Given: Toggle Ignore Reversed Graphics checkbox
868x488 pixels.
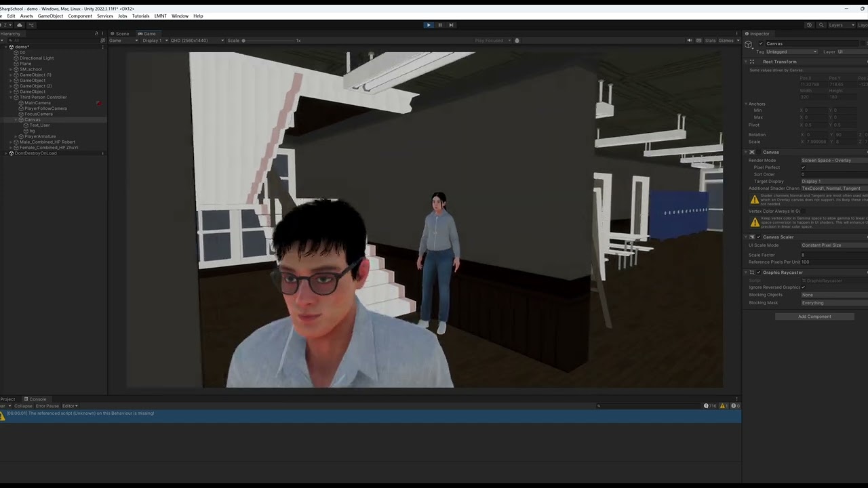Looking at the screenshot, I should [804, 287].
